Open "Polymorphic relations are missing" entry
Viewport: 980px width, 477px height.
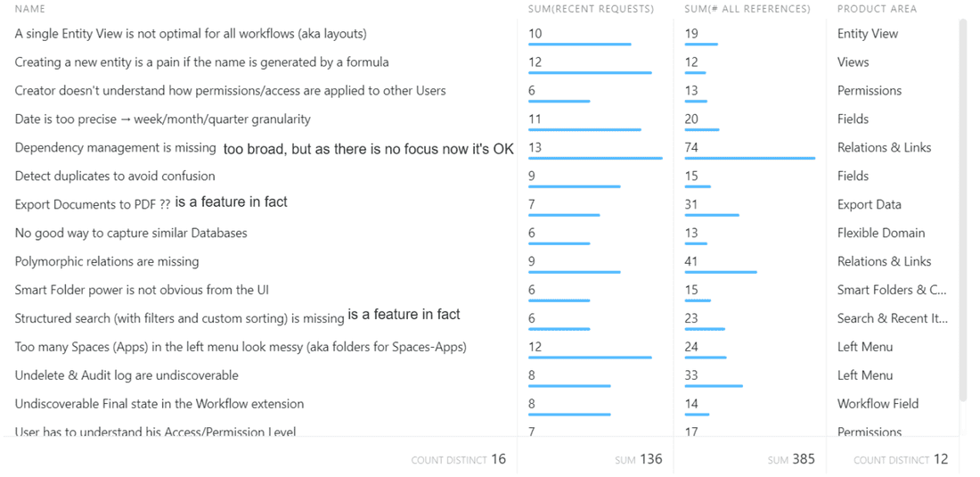(107, 262)
